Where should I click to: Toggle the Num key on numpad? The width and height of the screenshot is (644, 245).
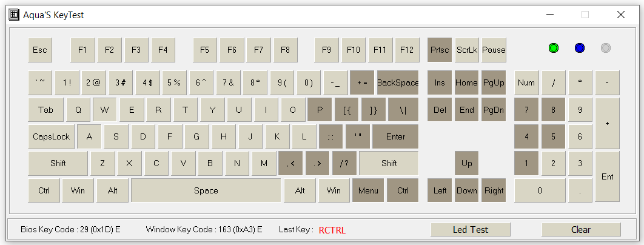coord(526,82)
